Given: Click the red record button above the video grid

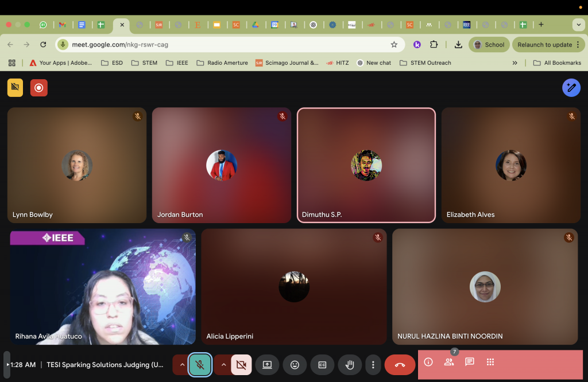Looking at the screenshot, I should (39, 88).
